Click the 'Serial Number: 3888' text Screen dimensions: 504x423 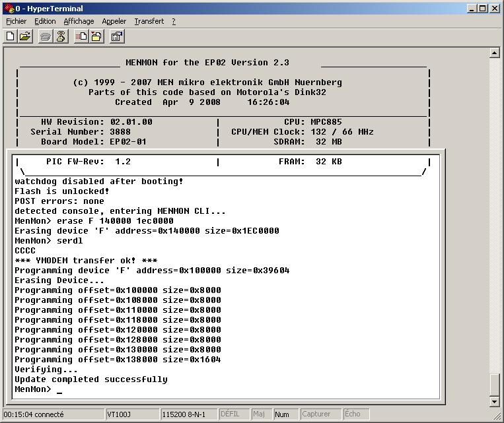point(81,132)
